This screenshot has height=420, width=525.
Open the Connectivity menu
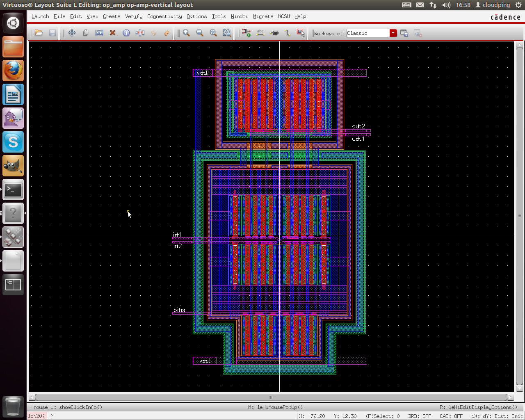point(164,16)
